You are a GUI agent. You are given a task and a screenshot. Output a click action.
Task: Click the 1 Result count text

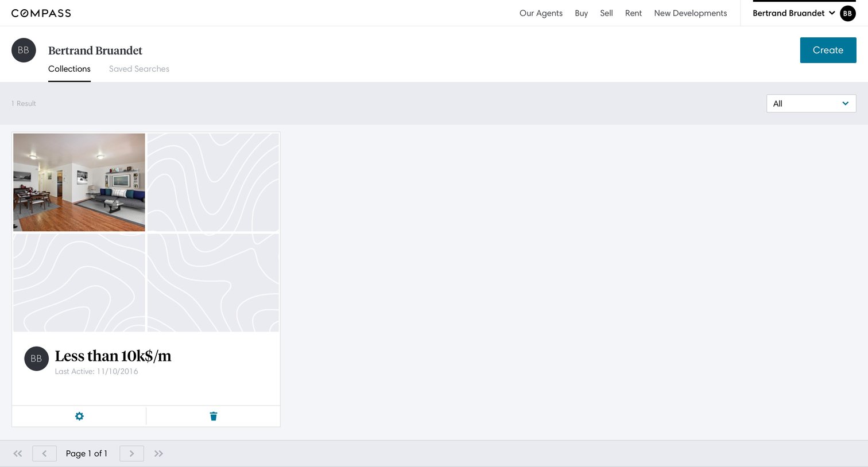24,103
